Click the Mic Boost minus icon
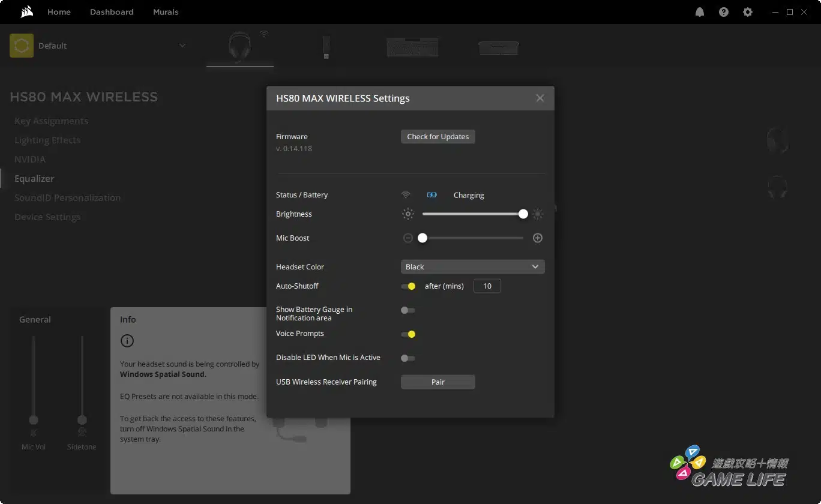Image resolution: width=821 pixels, height=504 pixels. (x=408, y=238)
